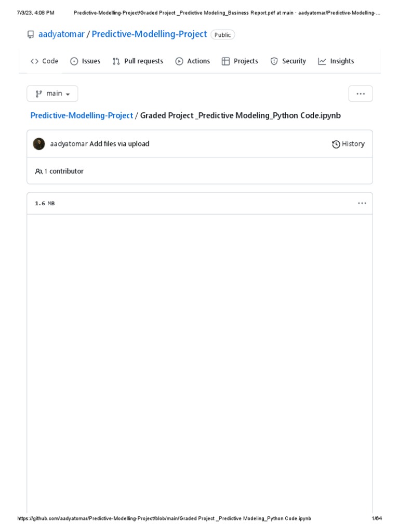The height and width of the screenshot is (532, 399).
Task: Open the Add files via upload commit
Action: (x=119, y=144)
